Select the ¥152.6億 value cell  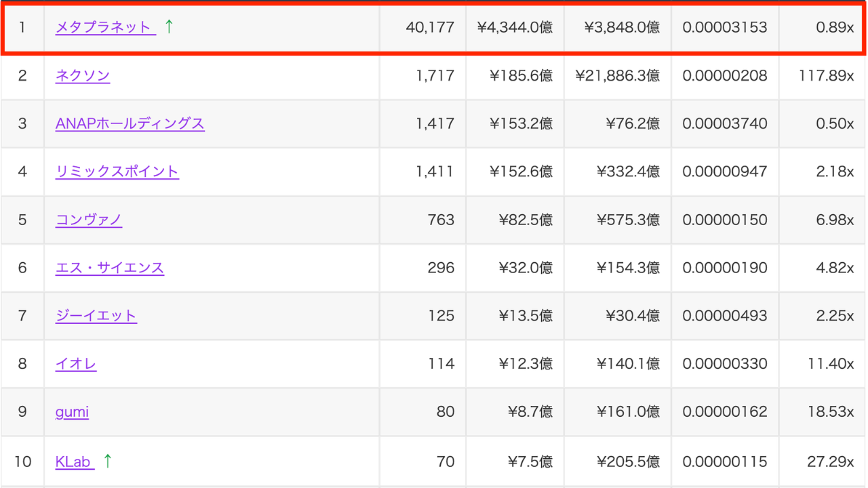coord(521,172)
